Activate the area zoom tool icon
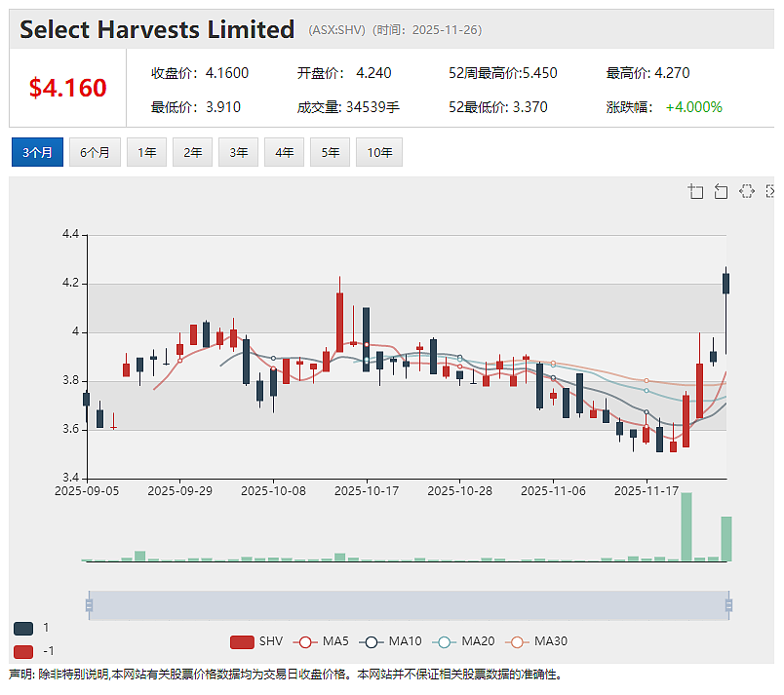The image size is (784, 695). 695,191
